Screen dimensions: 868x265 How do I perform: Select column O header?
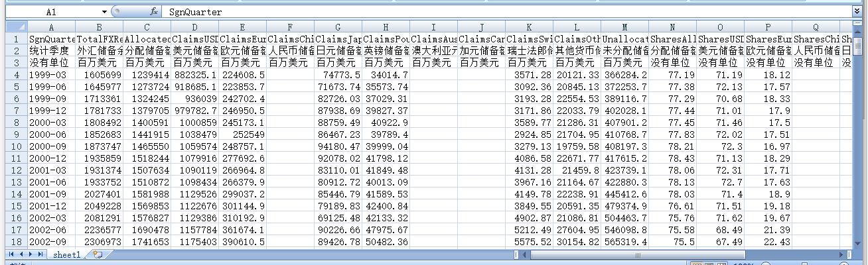click(721, 27)
